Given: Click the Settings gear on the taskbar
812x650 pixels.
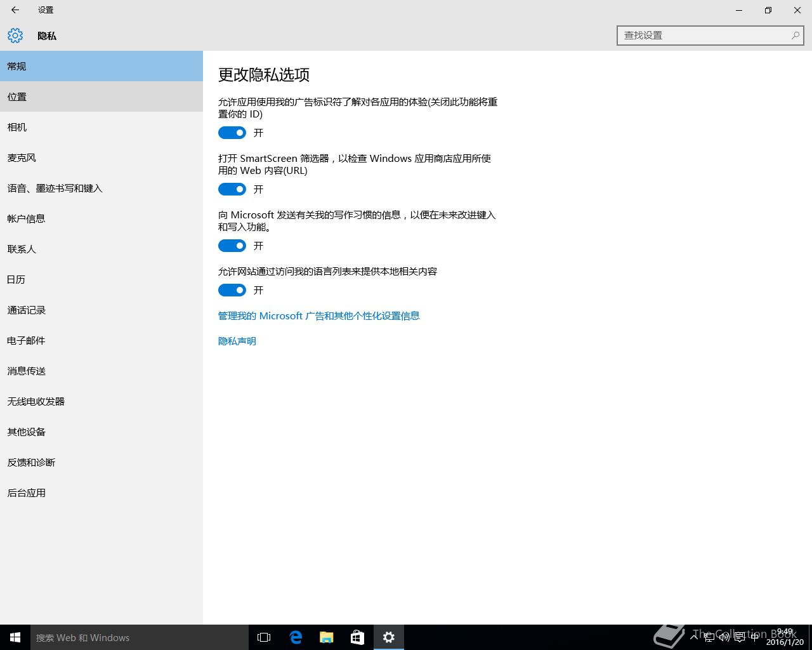Looking at the screenshot, I should click(x=389, y=637).
